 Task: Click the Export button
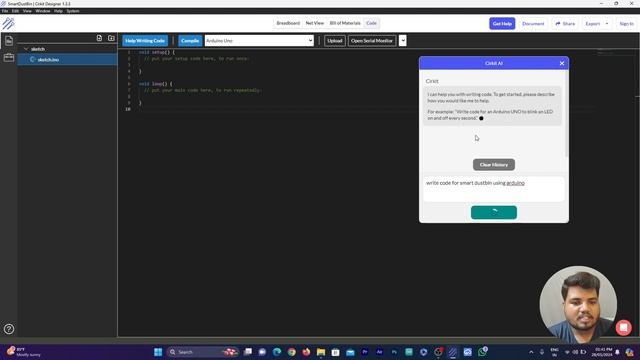click(x=593, y=24)
